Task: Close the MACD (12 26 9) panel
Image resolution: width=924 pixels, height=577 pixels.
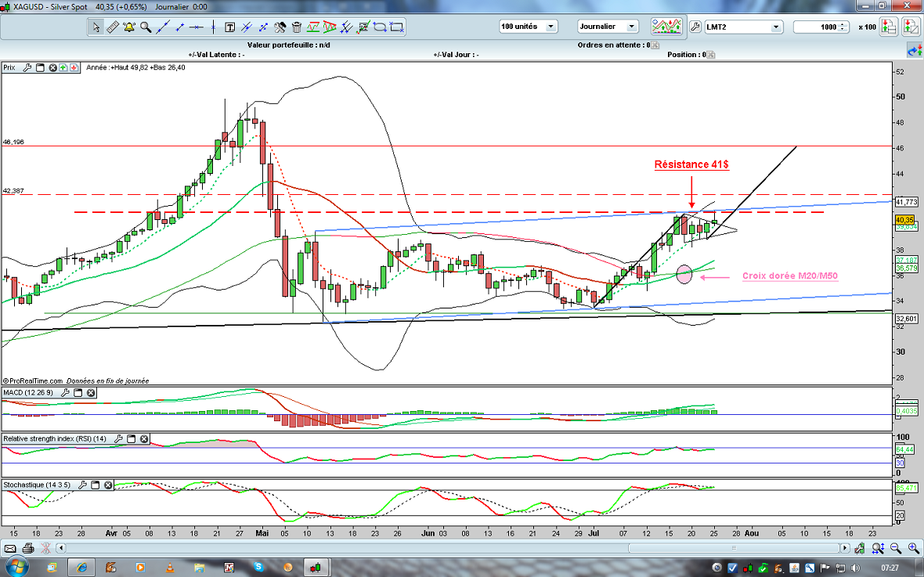Action: pos(91,392)
